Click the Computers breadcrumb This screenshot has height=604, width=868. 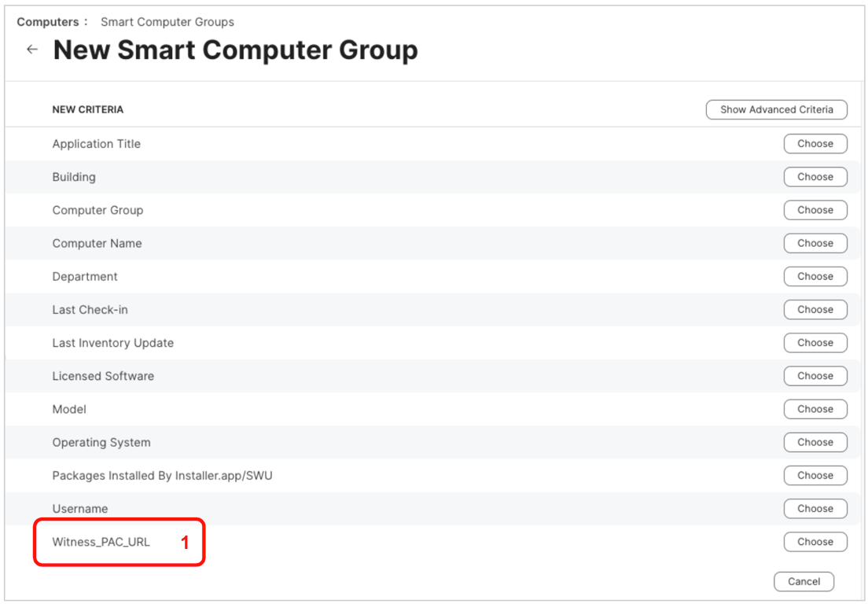coord(47,22)
